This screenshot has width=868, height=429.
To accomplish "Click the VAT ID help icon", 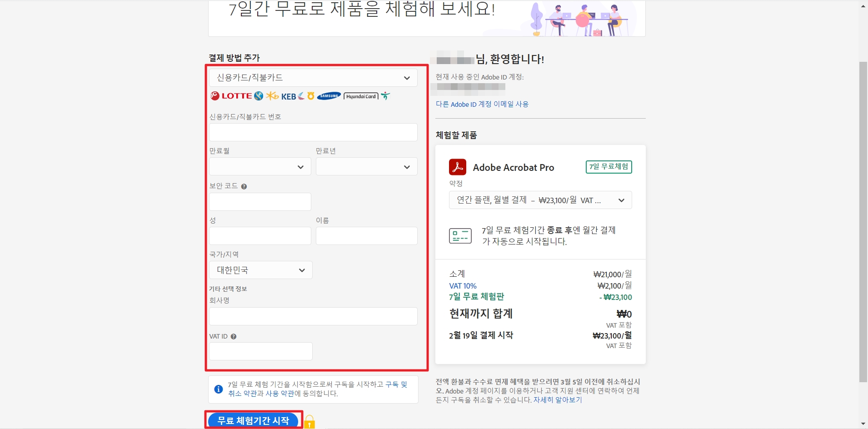I will [x=234, y=336].
